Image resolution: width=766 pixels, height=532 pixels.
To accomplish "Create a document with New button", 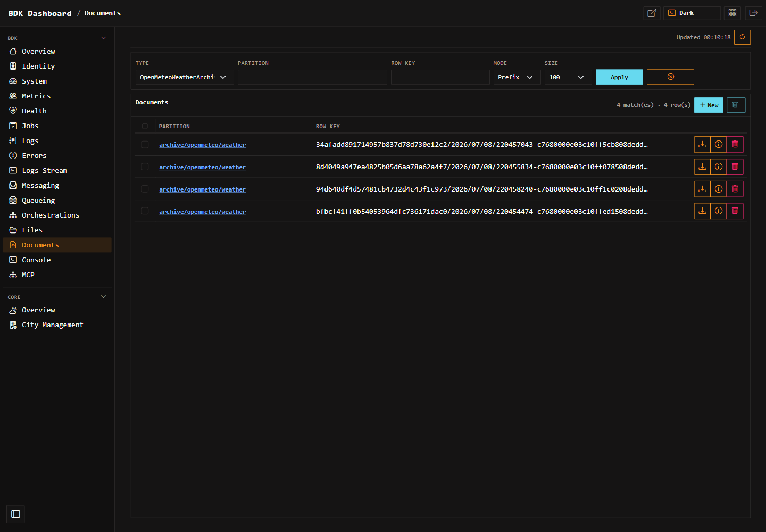I will point(709,105).
